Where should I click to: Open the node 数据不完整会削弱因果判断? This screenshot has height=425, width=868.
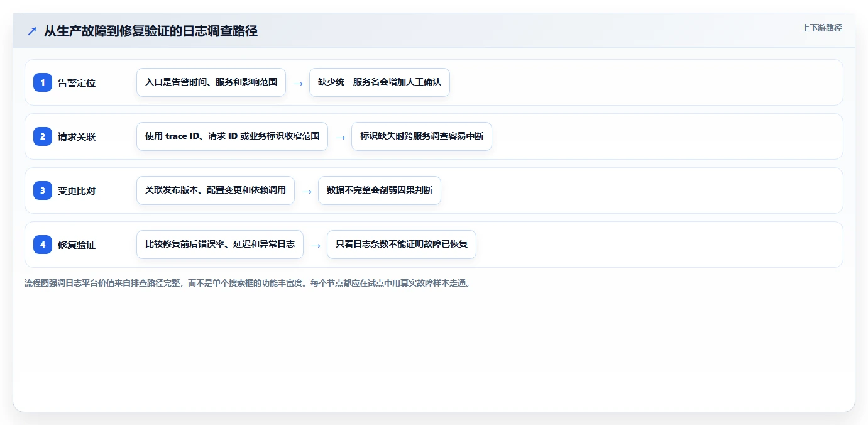tap(380, 190)
